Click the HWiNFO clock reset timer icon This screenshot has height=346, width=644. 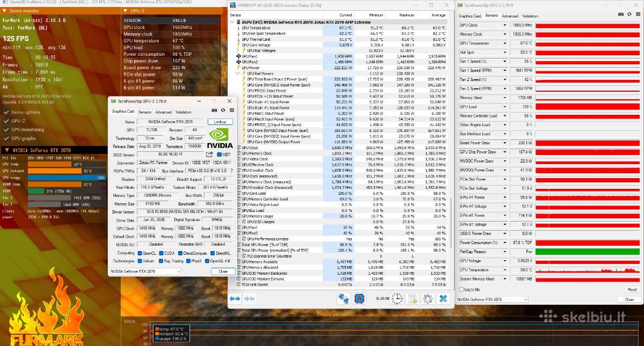(x=397, y=299)
